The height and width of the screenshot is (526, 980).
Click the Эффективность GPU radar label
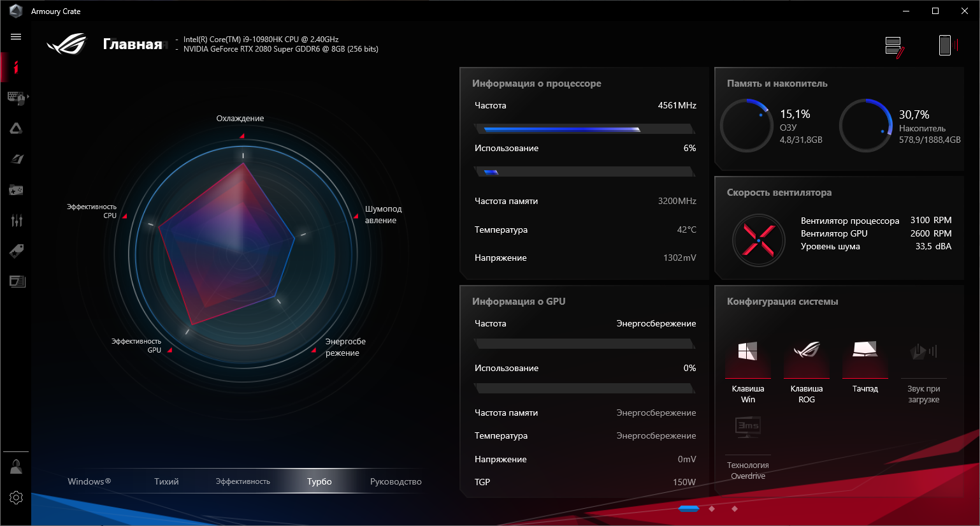tap(136, 346)
